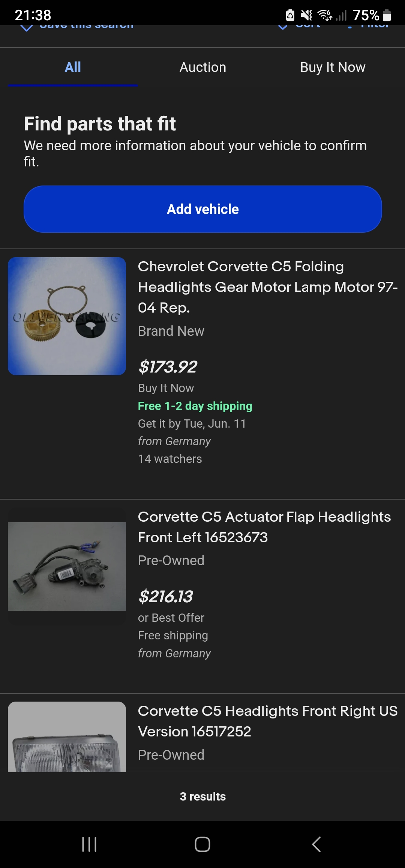This screenshot has width=405, height=868.
Task: Open the actuator motor listing thumbnail
Action: coord(67,566)
